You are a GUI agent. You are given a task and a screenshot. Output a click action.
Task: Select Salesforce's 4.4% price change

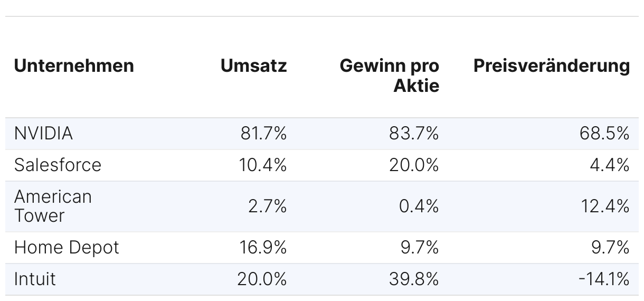[x=609, y=165]
